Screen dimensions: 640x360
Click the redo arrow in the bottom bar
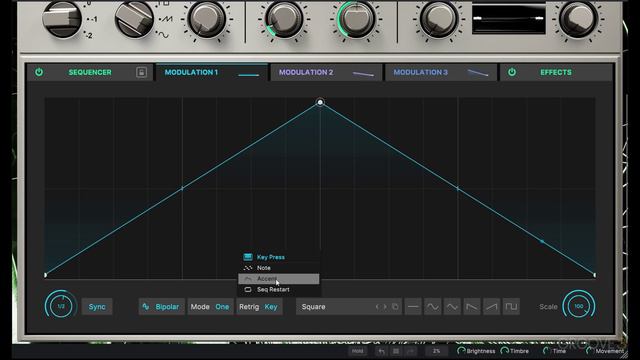click(x=411, y=351)
